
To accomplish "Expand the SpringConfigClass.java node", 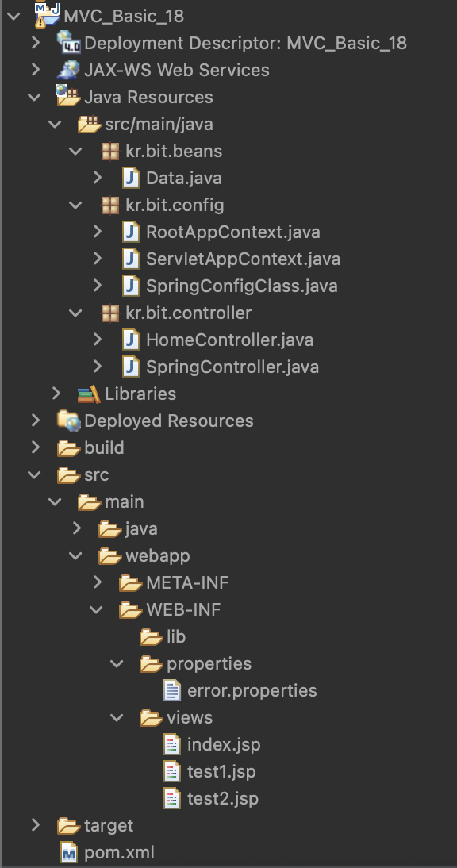I will [98, 286].
